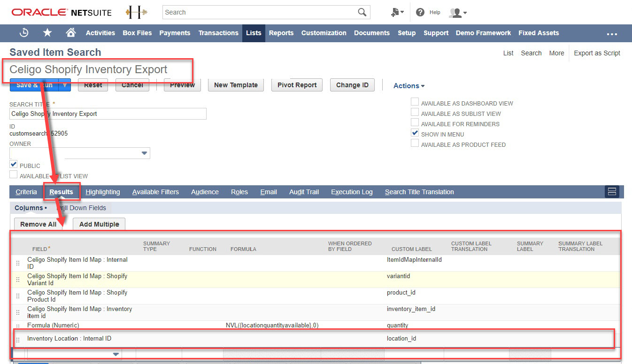The height and width of the screenshot is (364, 632).
Task: Click the navigation overflow ellipsis
Action: pos(611,34)
